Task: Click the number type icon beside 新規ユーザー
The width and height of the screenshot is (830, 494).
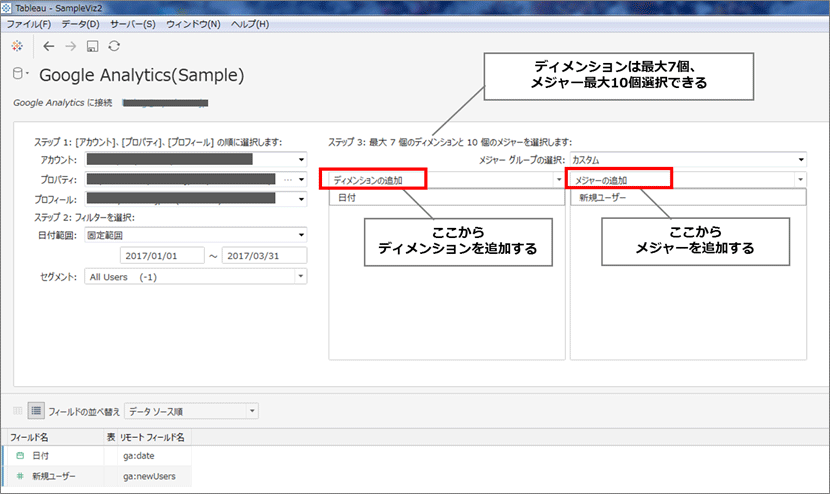Action: coord(20,476)
